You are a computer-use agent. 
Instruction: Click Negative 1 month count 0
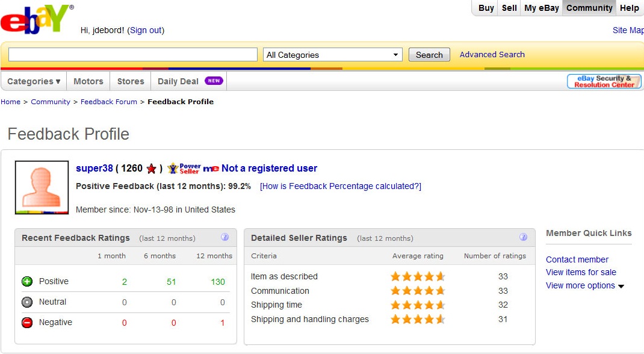point(125,323)
